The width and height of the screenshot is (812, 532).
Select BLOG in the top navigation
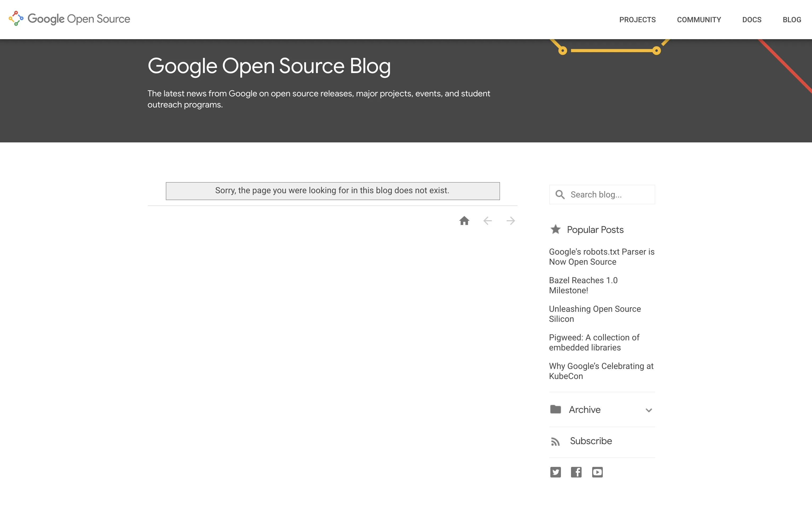(x=792, y=20)
